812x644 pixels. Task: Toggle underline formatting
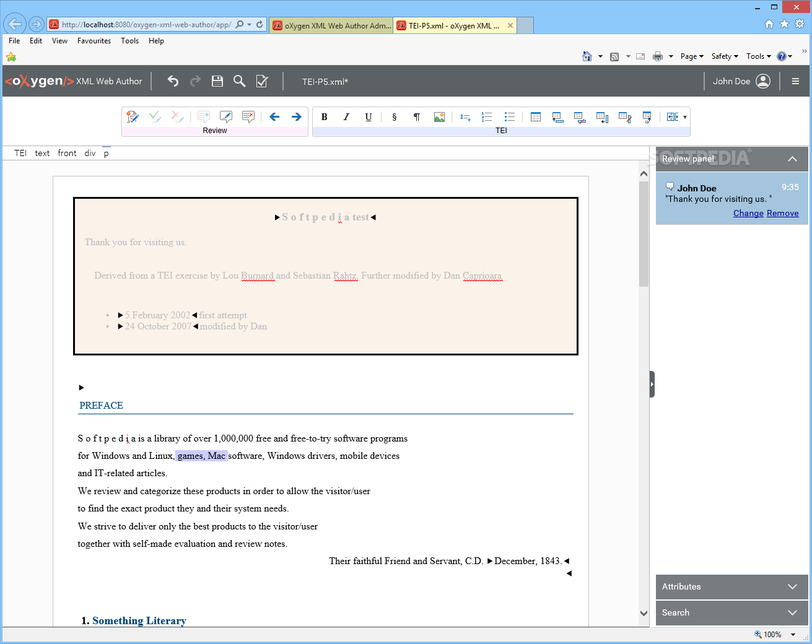pyautogui.click(x=369, y=116)
